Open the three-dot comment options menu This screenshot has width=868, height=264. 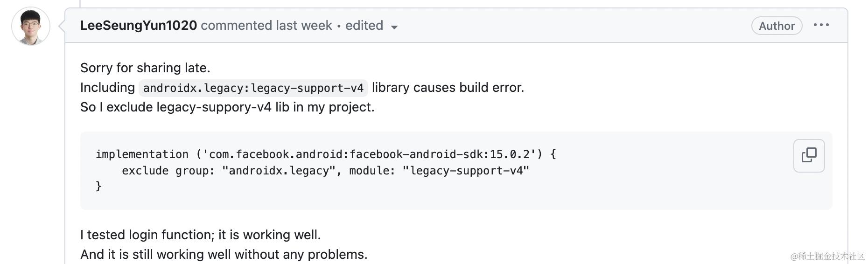click(821, 25)
